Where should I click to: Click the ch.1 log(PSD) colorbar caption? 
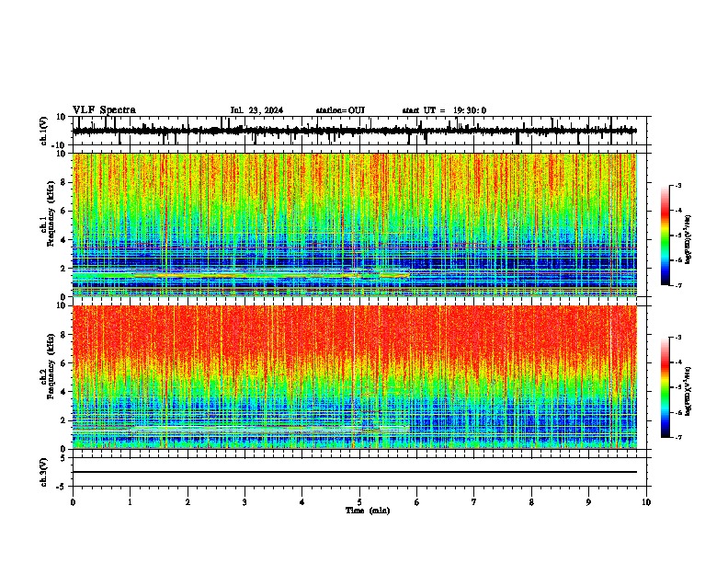tap(688, 240)
